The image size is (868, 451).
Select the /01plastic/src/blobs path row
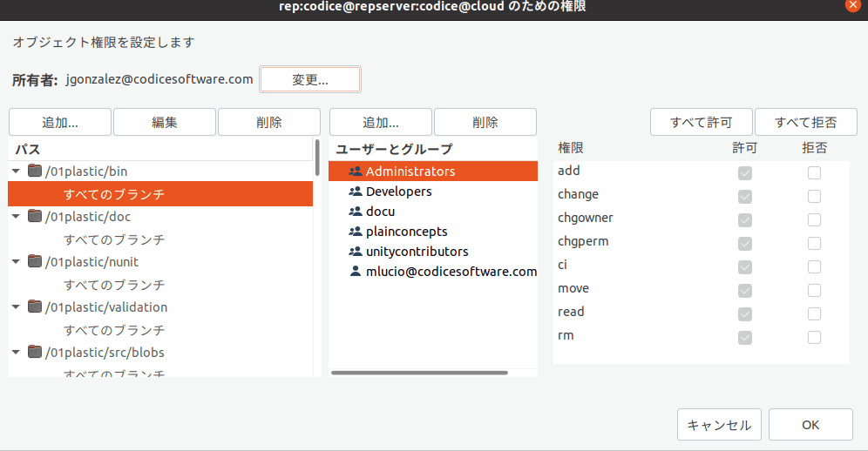(x=160, y=353)
